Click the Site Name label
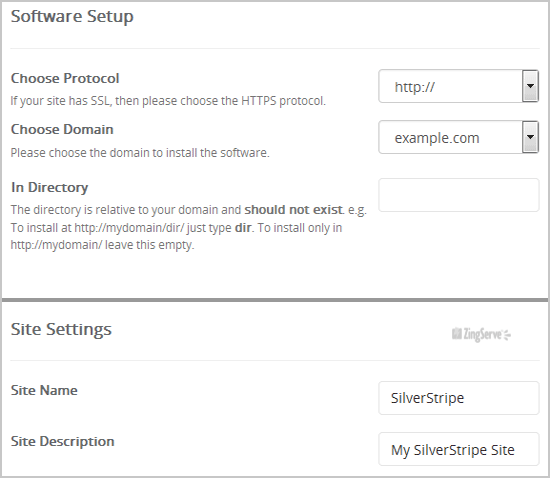 [x=44, y=390]
